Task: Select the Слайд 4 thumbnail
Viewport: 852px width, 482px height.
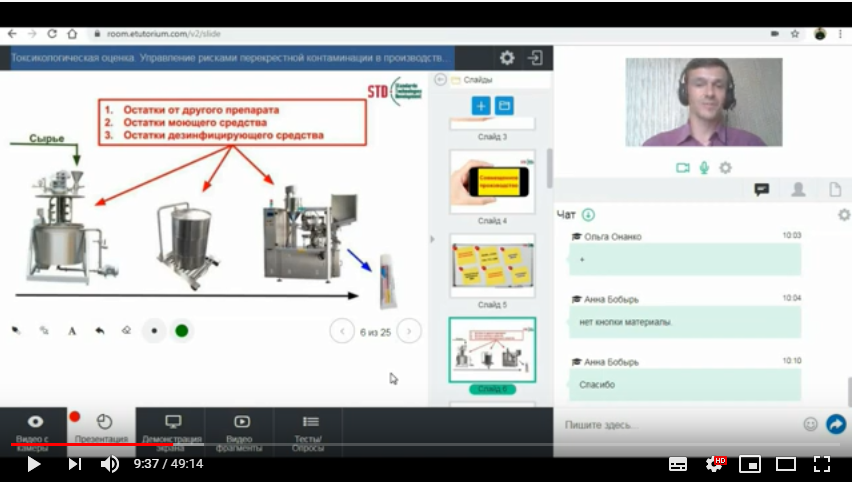Action: tap(492, 182)
